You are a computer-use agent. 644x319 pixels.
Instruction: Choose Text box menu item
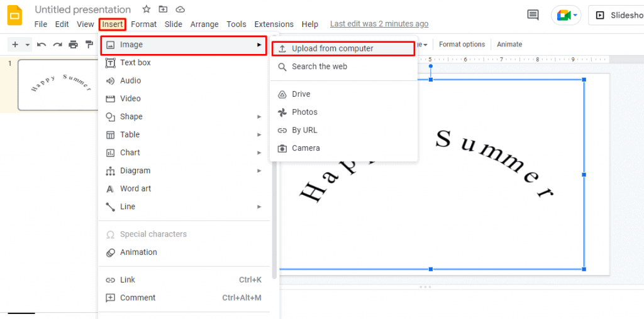tap(184, 63)
